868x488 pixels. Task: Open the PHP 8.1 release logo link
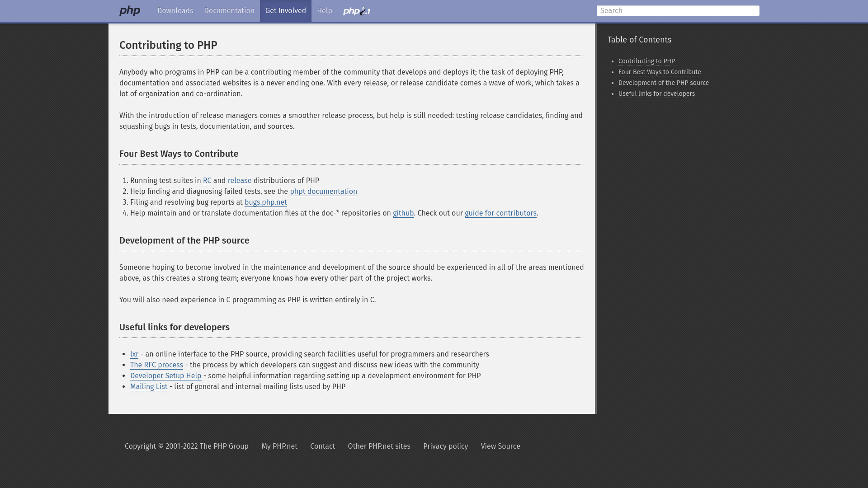point(357,11)
